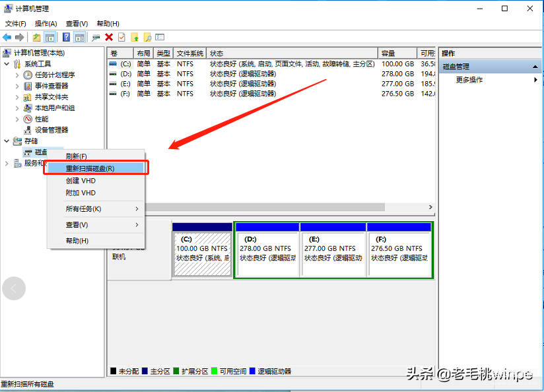Sort by the 容量 column header
The image size is (544, 392).
[397, 53]
